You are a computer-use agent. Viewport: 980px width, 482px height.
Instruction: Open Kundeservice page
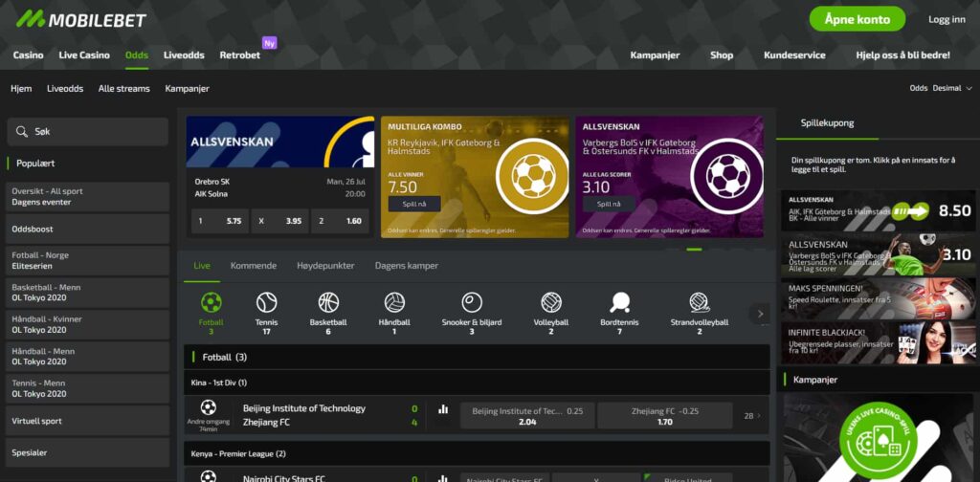click(x=794, y=55)
